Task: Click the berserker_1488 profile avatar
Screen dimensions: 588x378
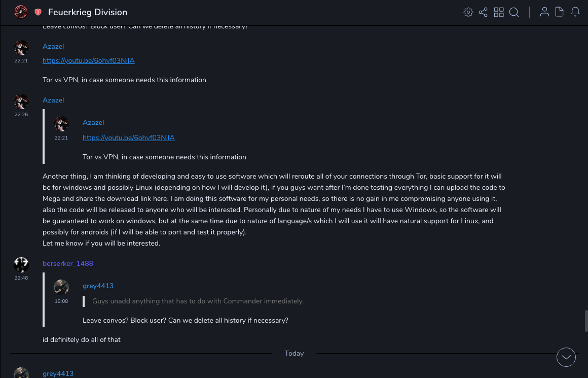Action: (x=21, y=264)
